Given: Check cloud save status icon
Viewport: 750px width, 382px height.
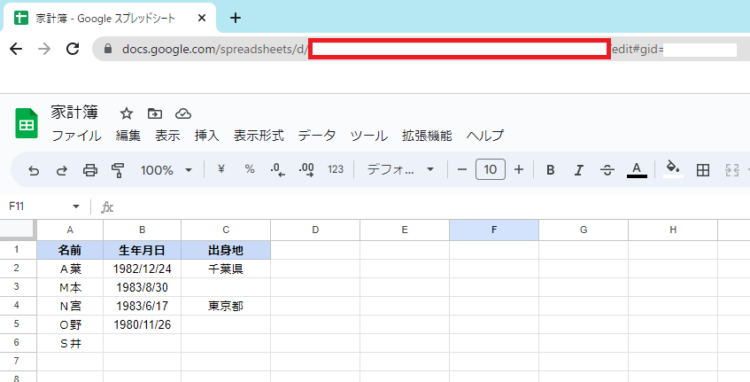Looking at the screenshot, I should (183, 114).
